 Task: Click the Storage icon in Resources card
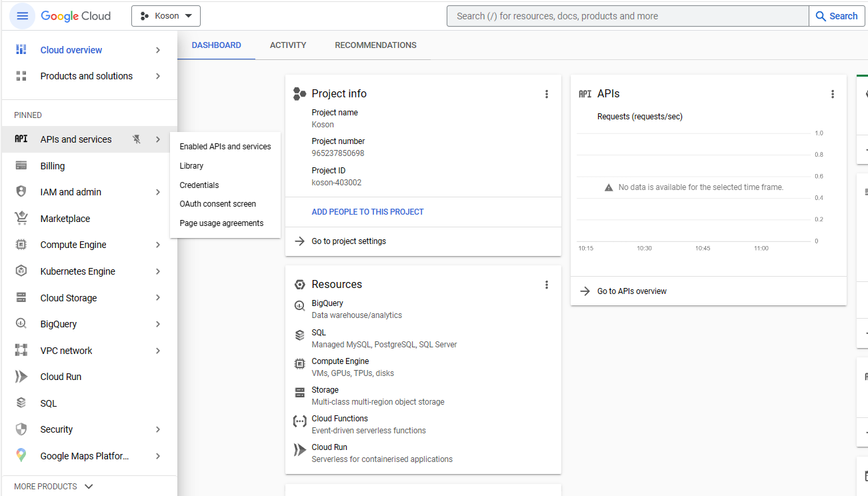pyautogui.click(x=300, y=393)
